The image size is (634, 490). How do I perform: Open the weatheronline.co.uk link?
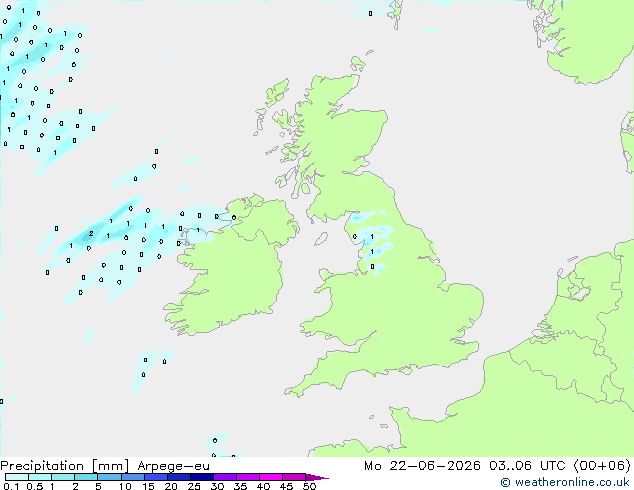pos(565,482)
